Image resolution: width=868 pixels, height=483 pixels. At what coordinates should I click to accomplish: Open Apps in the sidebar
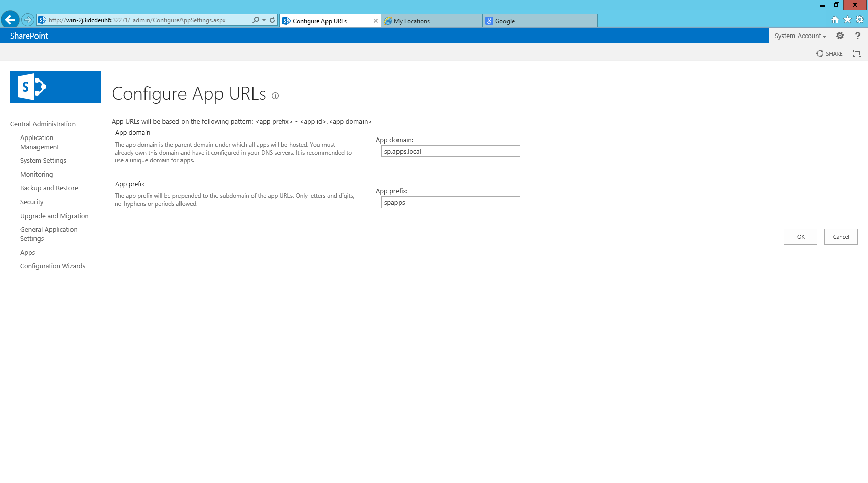(x=28, y=252)
